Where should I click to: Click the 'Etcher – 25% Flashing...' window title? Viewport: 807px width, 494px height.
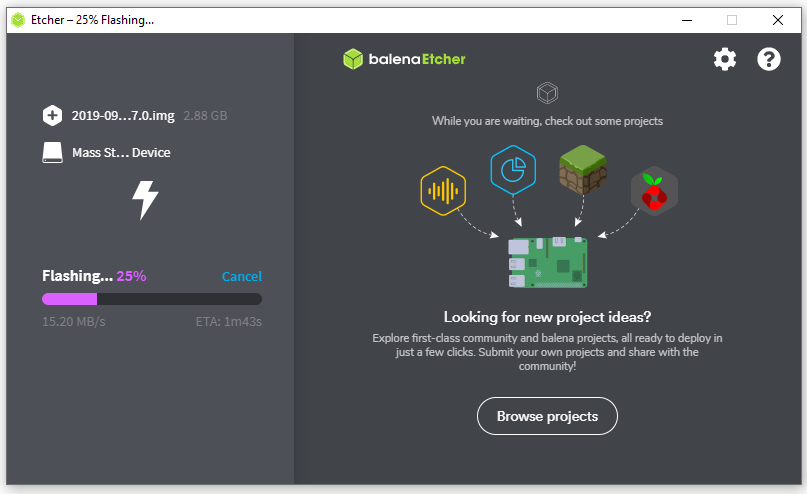[92, 20]
